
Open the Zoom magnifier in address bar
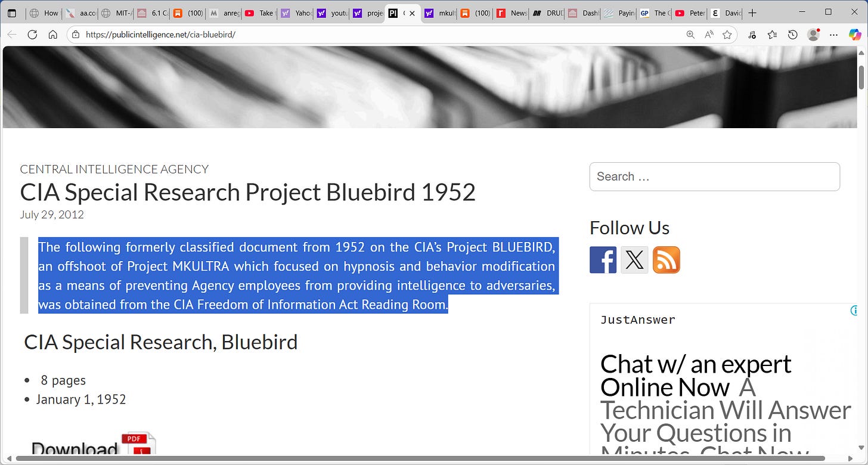tap(690, 35)
